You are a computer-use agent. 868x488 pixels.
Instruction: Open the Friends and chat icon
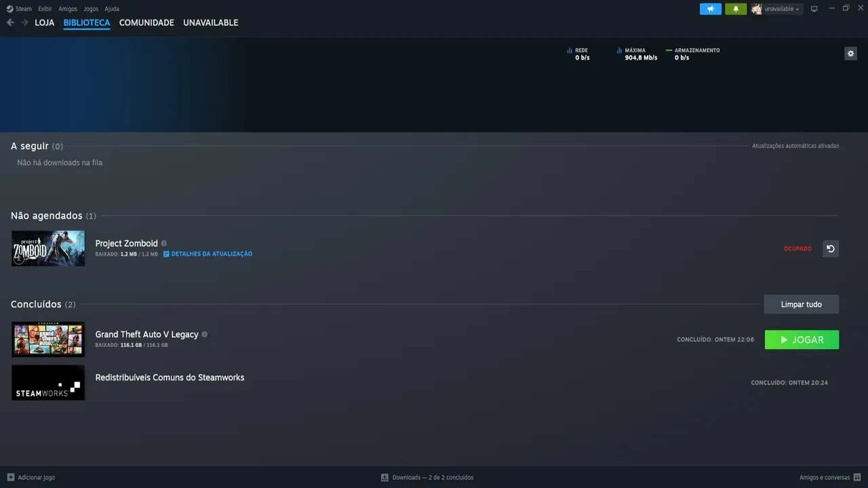click(x=857, y=477)
